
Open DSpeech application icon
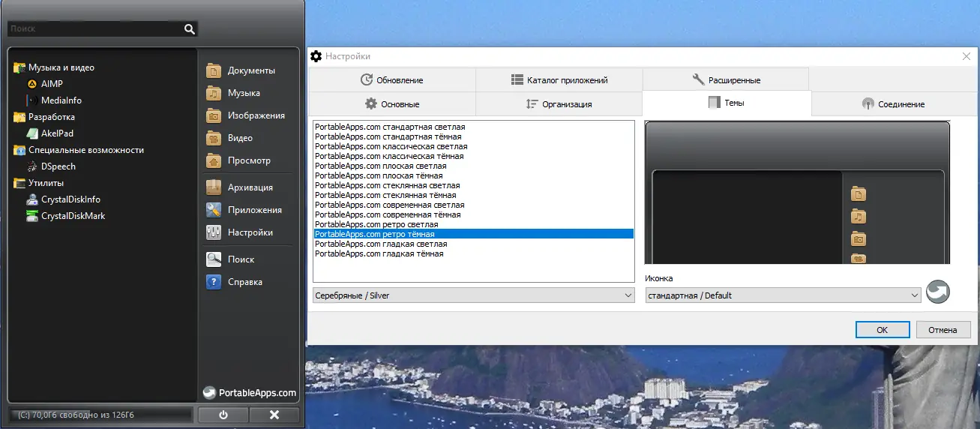coord(32,166)
